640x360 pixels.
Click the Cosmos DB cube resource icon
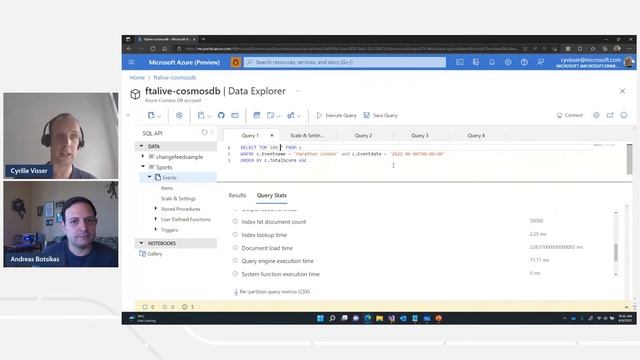tap(135, 94)
